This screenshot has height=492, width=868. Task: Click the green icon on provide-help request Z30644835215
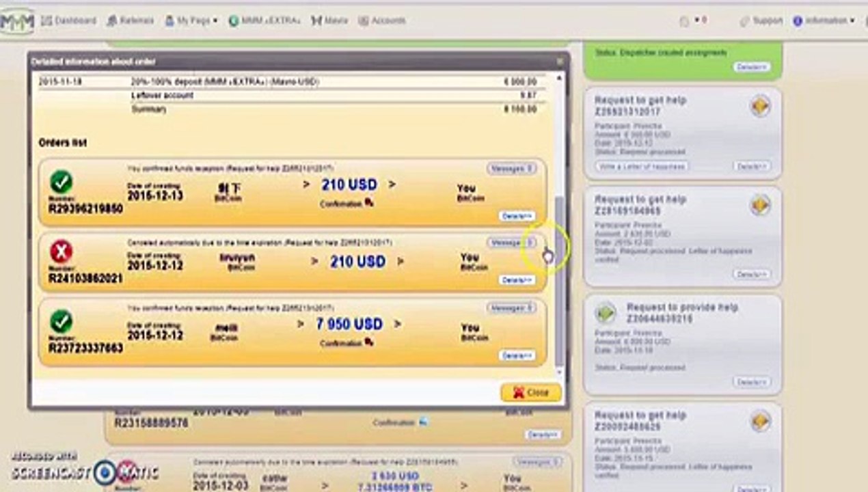click(606, 313)
